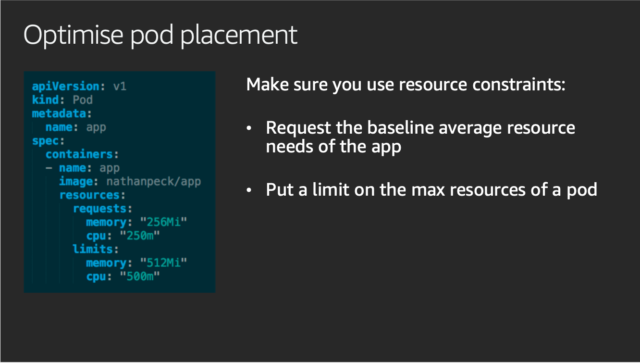
Task: Click the 'requests:' key
Action: pyautogui.click(x=102, y=209)
